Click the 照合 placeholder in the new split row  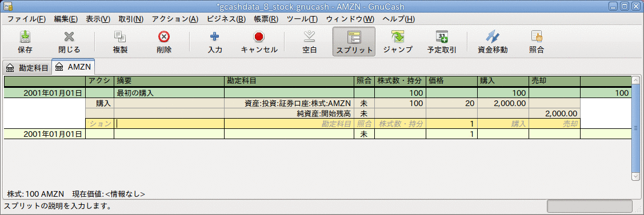pyautogui.click(x=364, y=123)
